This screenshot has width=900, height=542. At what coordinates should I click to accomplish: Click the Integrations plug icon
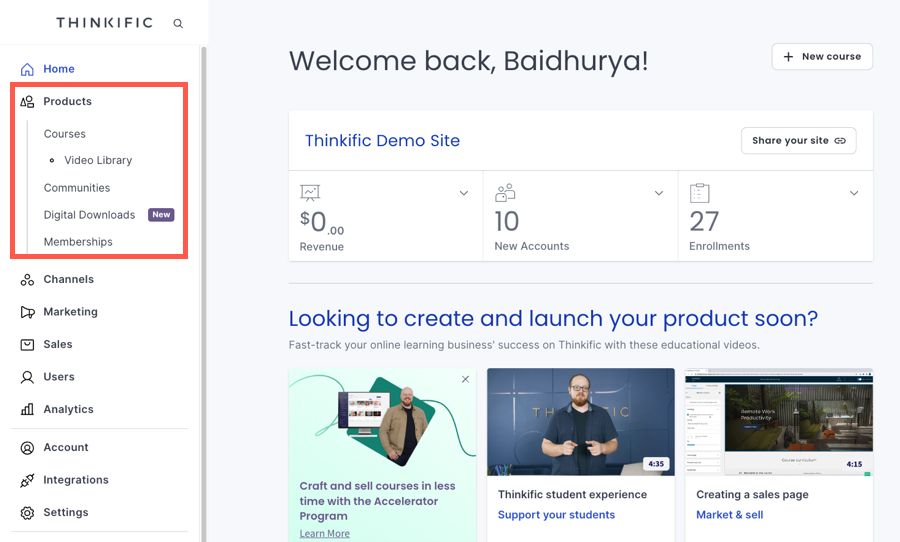click(27, 480)
